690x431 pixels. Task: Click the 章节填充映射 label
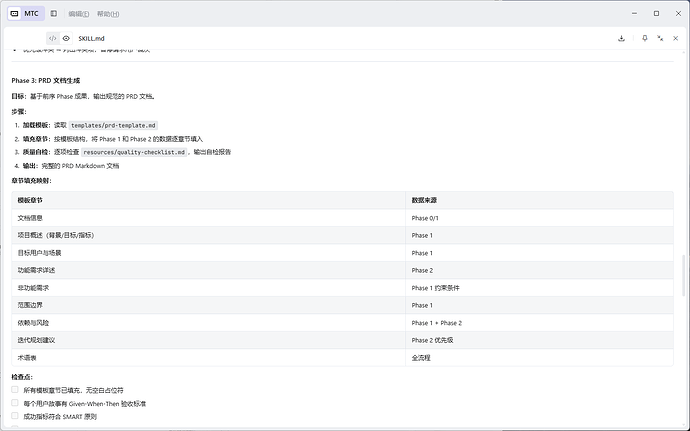point(31,181)
